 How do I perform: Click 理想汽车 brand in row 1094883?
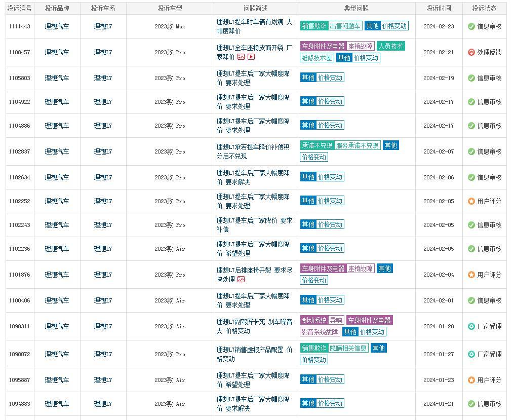pos(57,404)
